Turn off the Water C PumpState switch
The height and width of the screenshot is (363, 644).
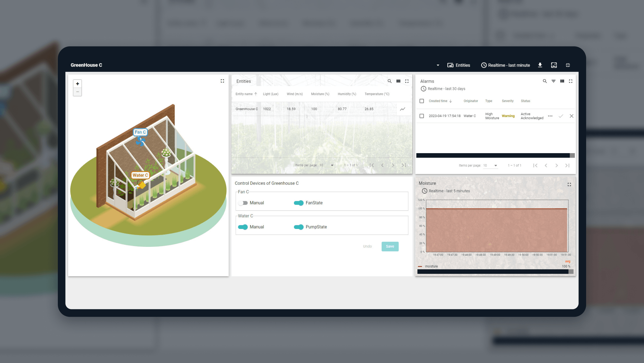[298, 227]
